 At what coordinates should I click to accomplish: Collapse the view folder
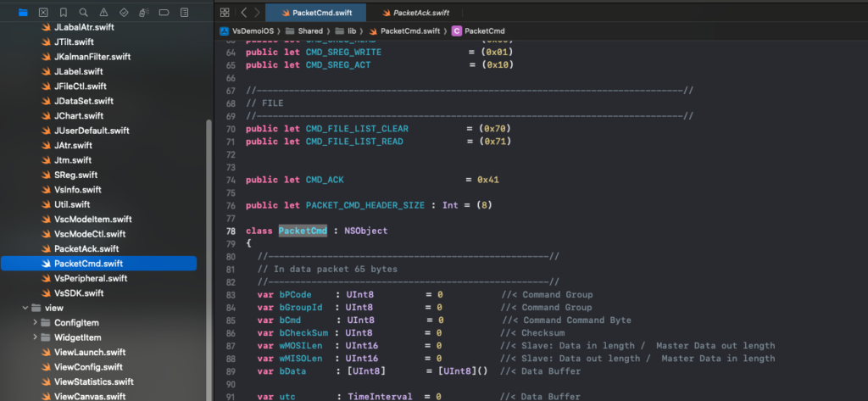tap(25, 308)
